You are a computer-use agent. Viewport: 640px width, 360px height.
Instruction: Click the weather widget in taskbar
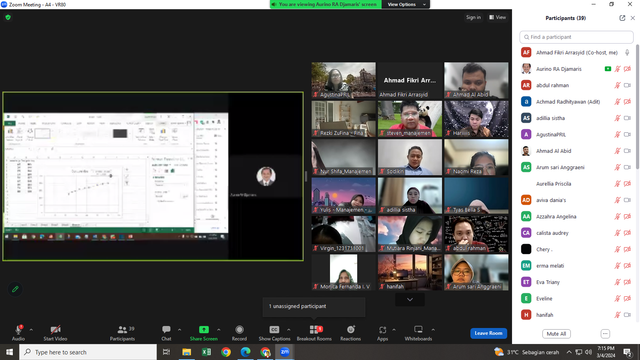pos(527,352)
